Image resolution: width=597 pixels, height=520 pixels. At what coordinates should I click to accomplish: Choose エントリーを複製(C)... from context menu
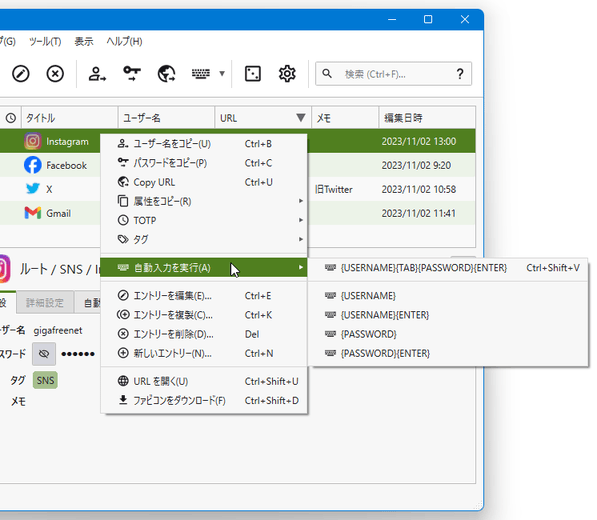point(204,315)
